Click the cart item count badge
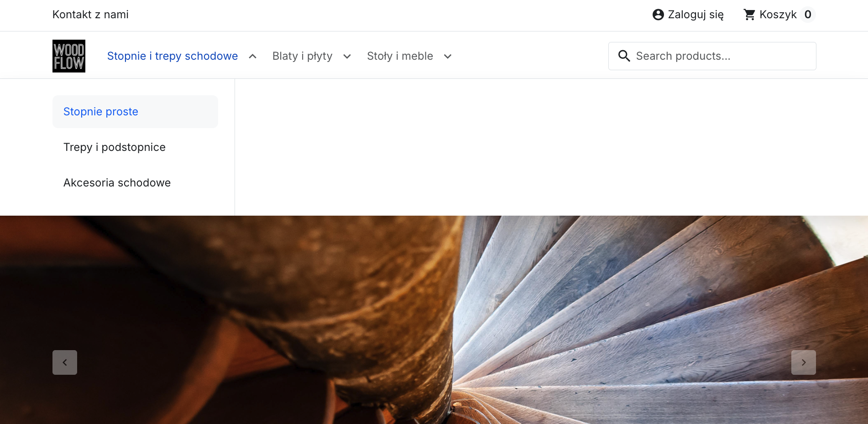 tap(808, 15)
